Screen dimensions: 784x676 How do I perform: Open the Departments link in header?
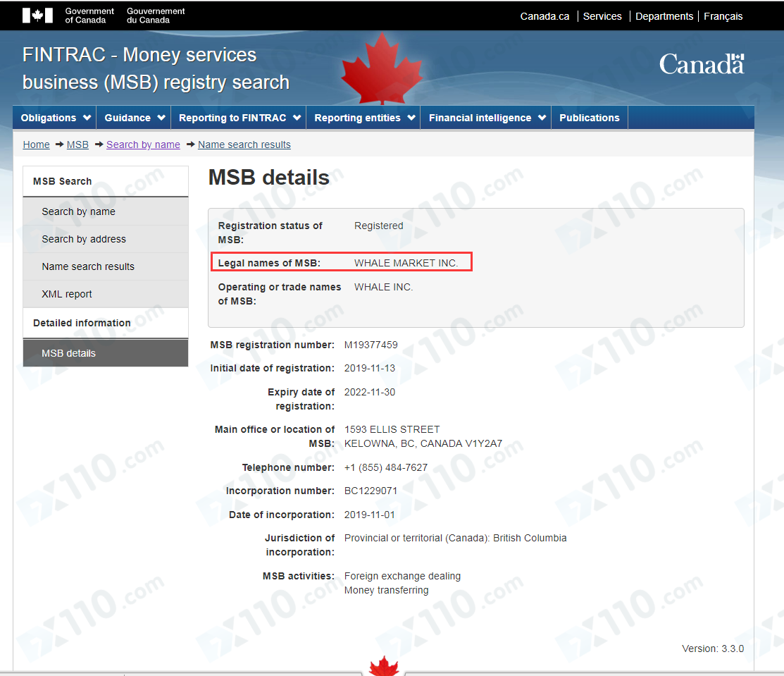point(664,16)
